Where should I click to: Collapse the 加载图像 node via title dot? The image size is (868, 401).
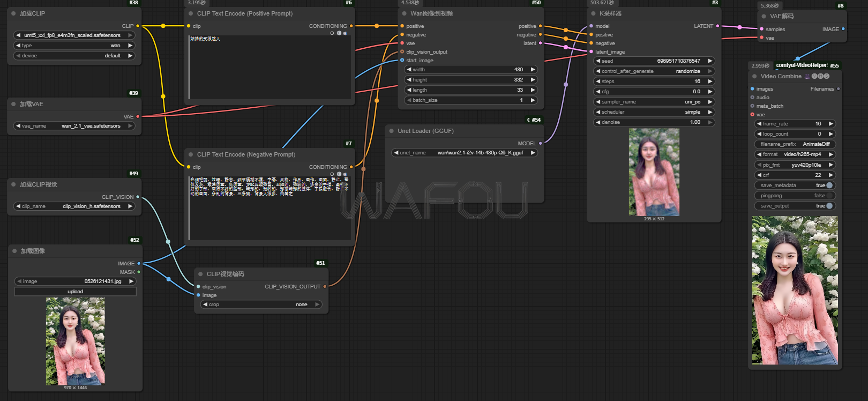click(x=14, y=251)
